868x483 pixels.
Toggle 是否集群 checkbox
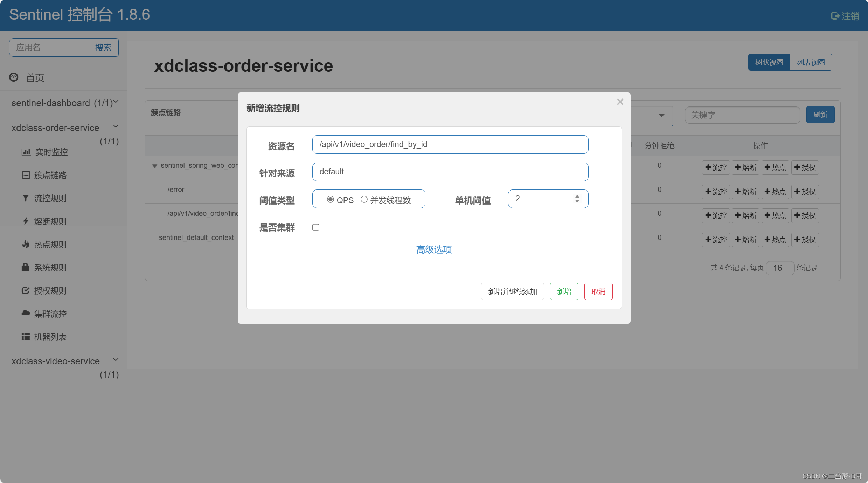316,227
